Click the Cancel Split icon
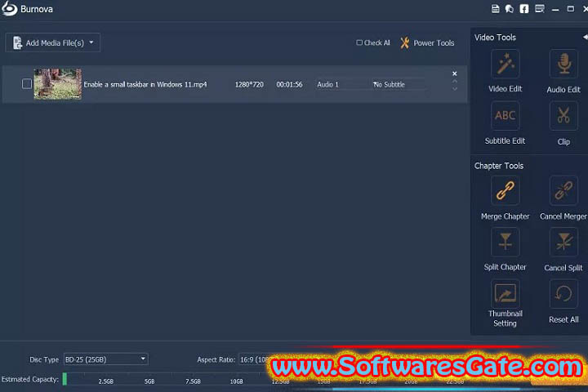This screenshot has height=392, width=588. tap(563, 242)
